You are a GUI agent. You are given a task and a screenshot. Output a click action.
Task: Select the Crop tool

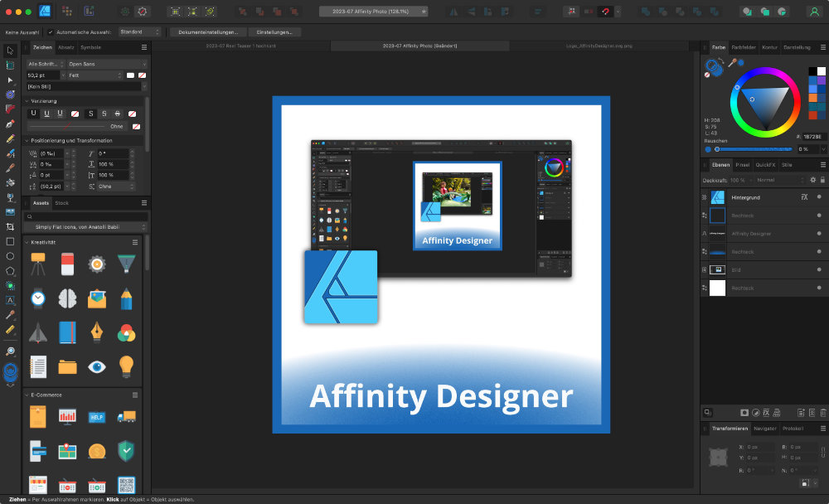coord(10,227)
